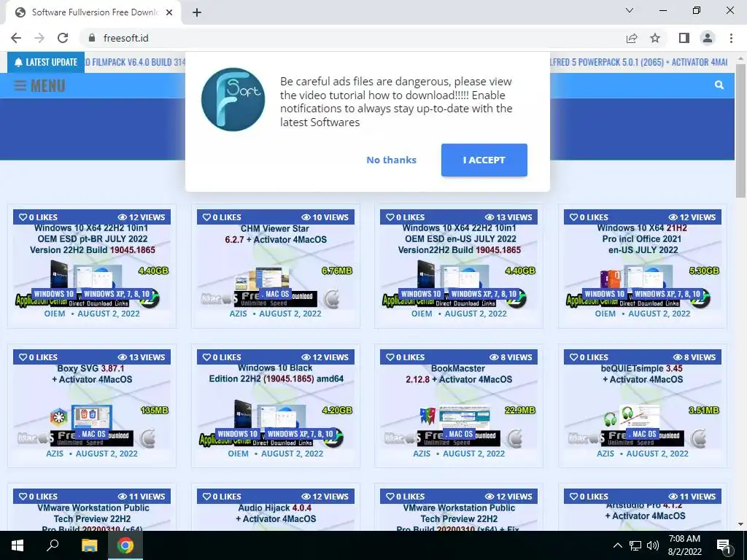Click the freesoft.id address bar
Image resolution: width=747 pixels, height=560 pixels.
click(x=352, y=38)
